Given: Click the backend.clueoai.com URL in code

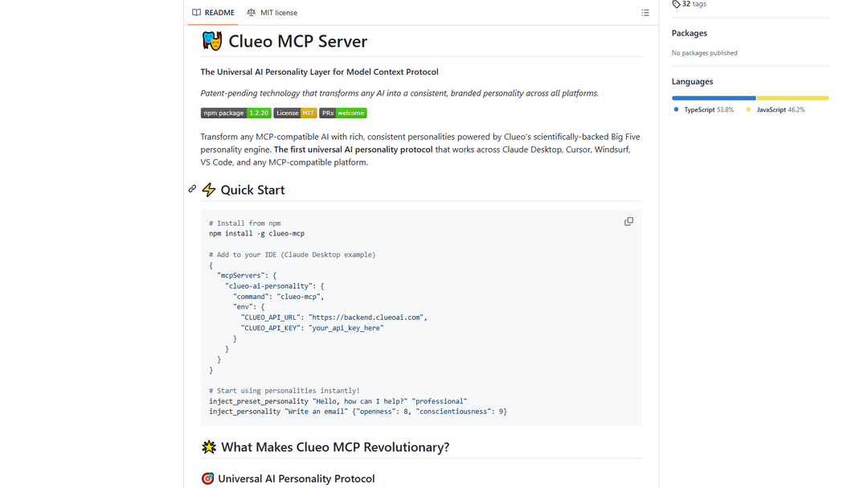Looking at the screenshot, I should [x=367, y=318].
